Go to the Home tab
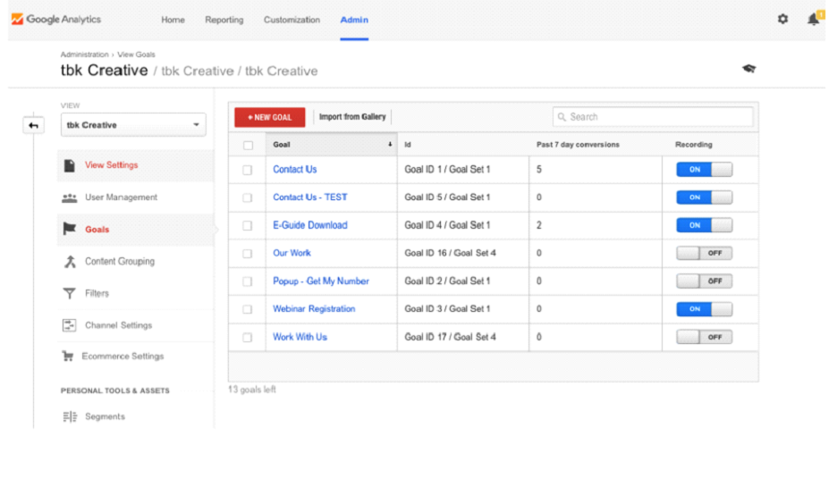837x504 pixels. [173, 20]
